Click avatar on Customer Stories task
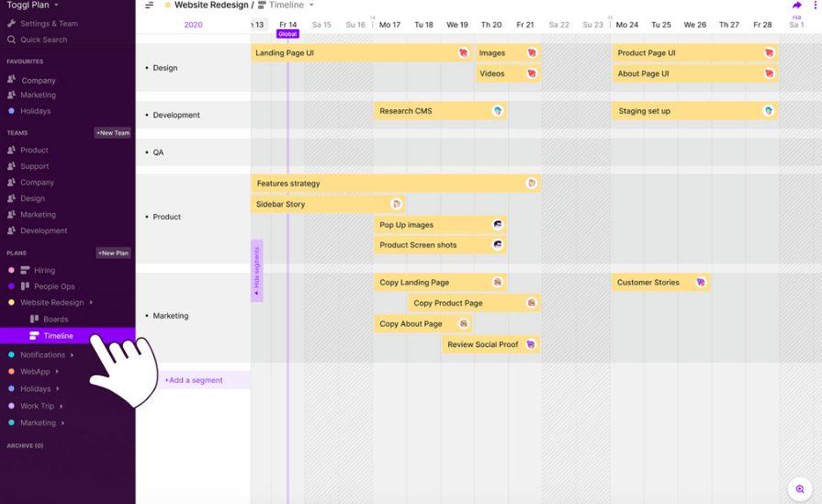Viewport: 822px width, 504px height. click(x=701, y=283)
